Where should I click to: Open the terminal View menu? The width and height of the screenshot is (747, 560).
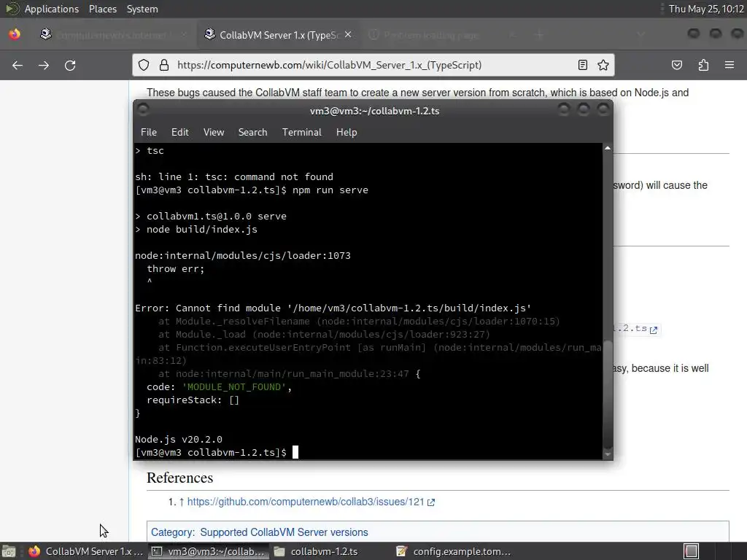[214, 133]
